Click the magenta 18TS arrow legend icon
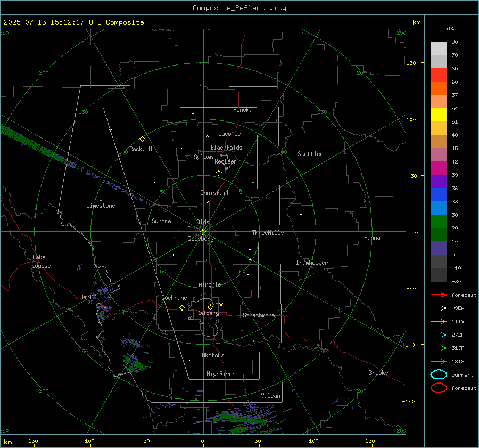The height and width of the screenshot is (448, 479). pos(439,362)
